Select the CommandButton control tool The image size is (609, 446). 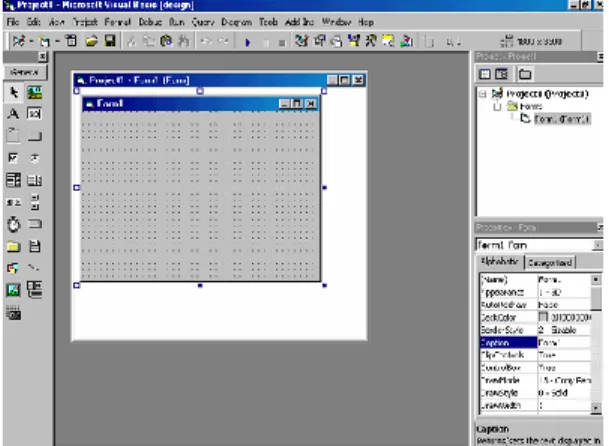coord(35,136)
